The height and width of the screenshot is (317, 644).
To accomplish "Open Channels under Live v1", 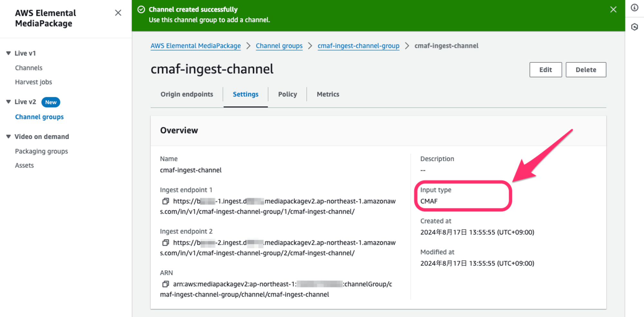I will [x=29, y=68].
